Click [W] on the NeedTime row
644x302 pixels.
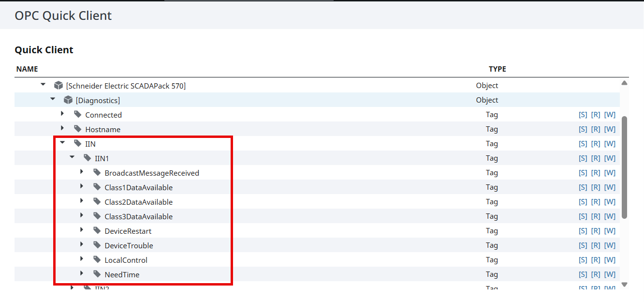[610, 274]
